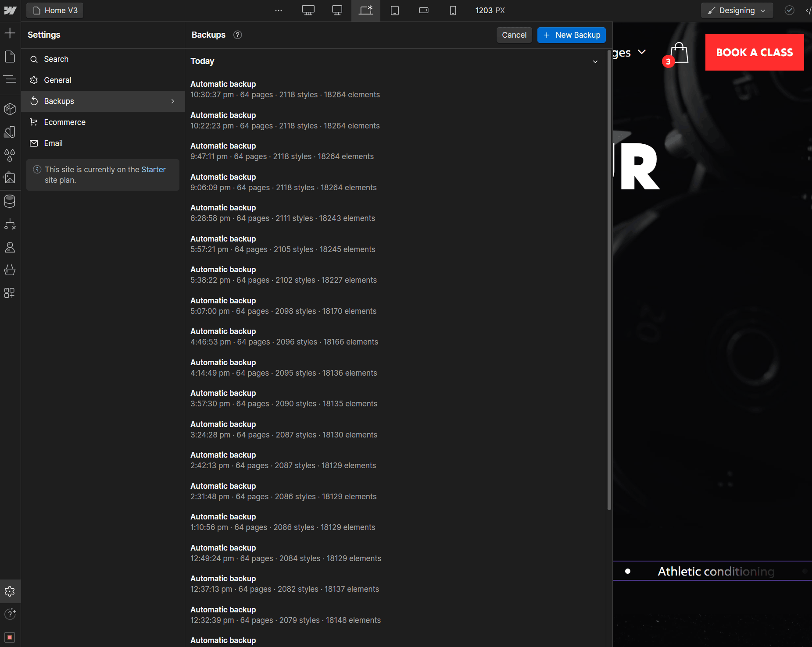The image size is (812, 647).
Task: Click the Backups help question mark
Action: click(x=238, y=35)
